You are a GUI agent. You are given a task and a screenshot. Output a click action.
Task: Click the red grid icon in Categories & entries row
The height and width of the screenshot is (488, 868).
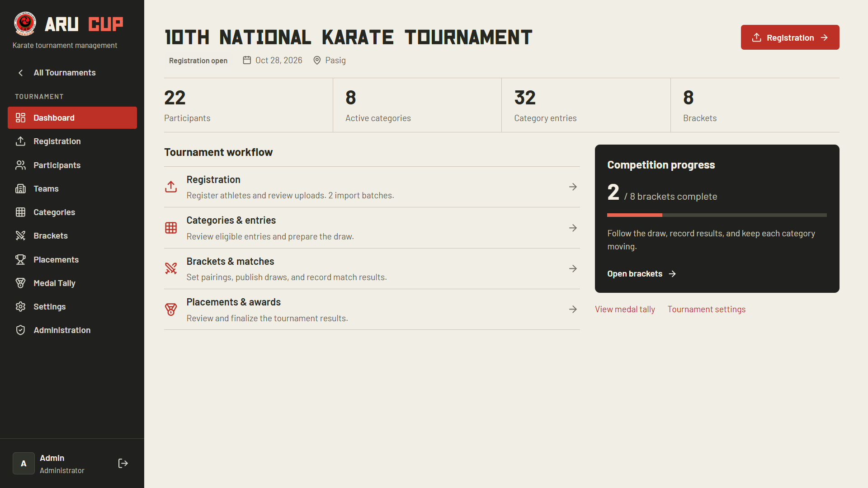pos(171,228)
